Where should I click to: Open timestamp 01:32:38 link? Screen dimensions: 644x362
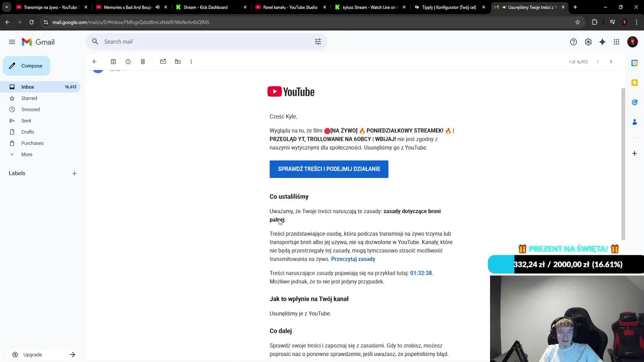(x=421, y=273)
